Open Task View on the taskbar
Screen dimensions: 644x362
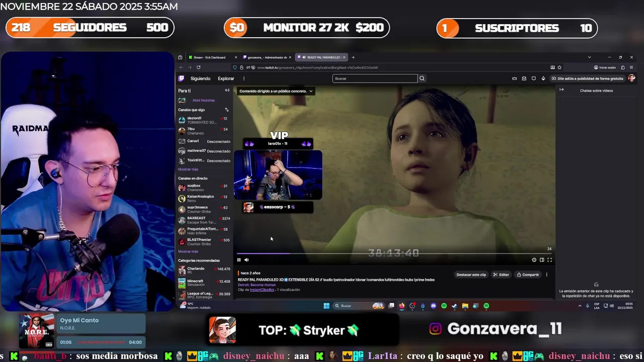[391, 306]
